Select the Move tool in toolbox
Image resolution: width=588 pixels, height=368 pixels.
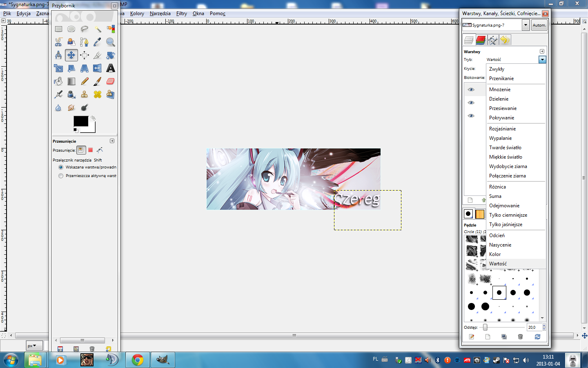click(x=71, y=55)
